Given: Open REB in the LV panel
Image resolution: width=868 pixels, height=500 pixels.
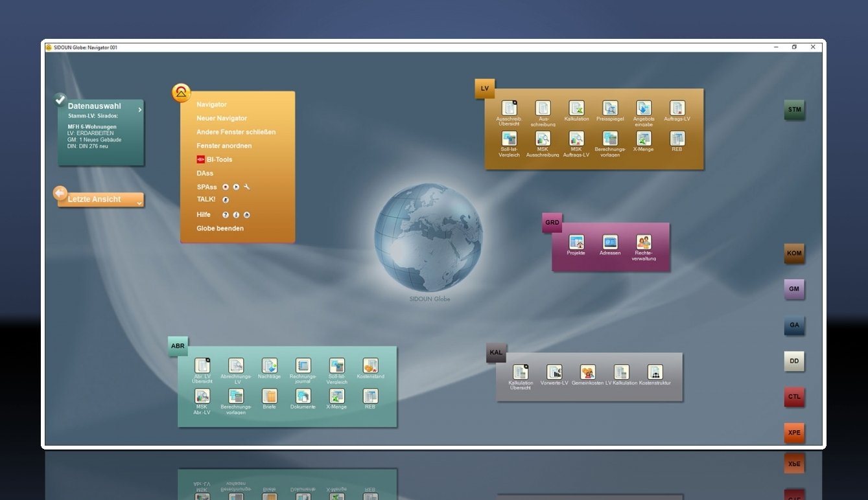Looking at the screenshot, I should [677, 139].
